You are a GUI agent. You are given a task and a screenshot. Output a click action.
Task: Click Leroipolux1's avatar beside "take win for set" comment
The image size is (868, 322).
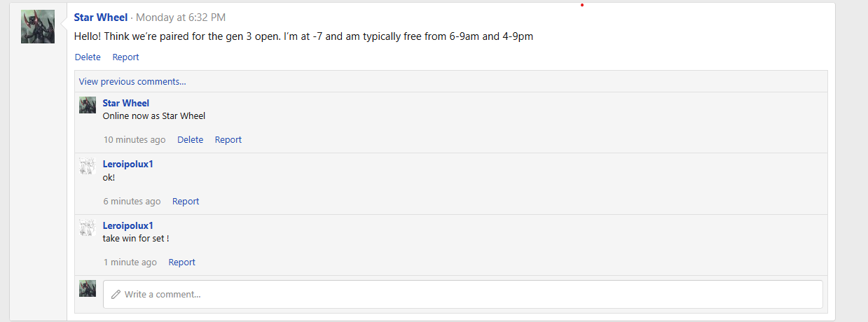pos(88,227)
